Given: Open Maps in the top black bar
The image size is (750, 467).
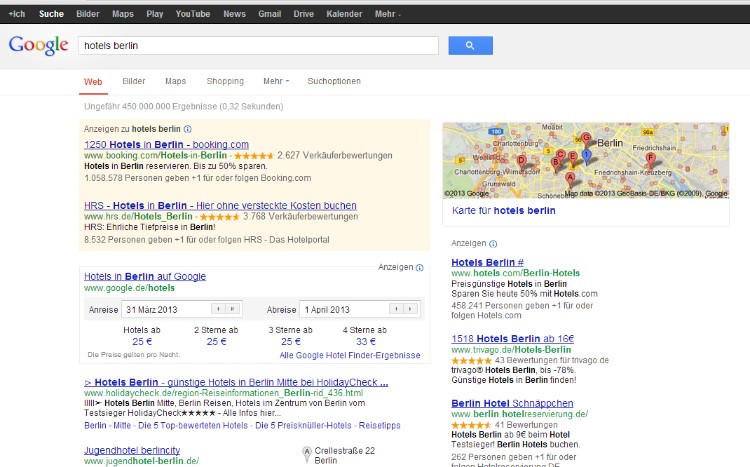Looking at the screenshot, I should tap(123, 14).
